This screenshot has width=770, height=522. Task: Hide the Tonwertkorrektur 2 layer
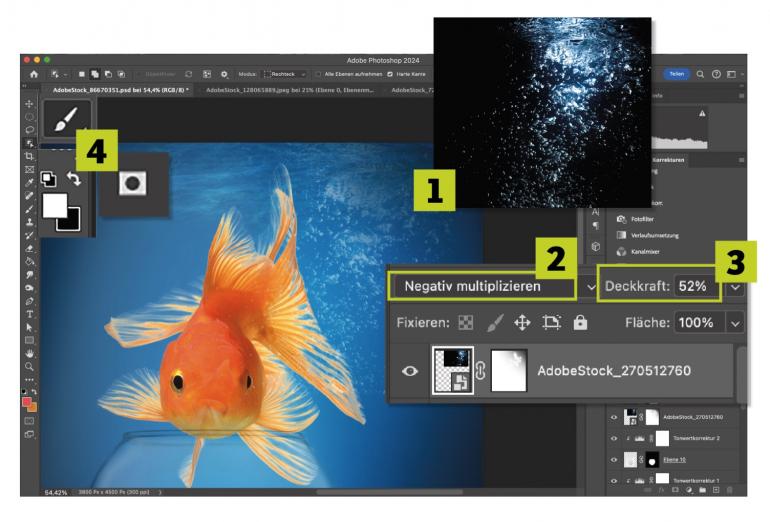click(x=614, y=439)
